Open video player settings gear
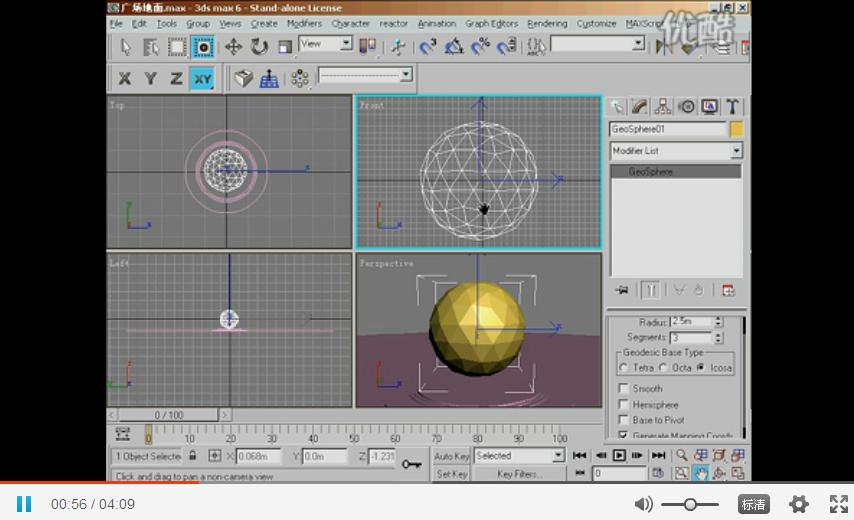The image size is (854, 520). (x=798, y=504)
